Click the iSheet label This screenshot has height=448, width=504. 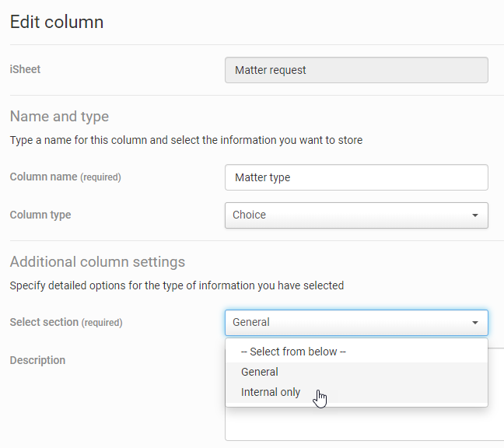click(25, 69)
